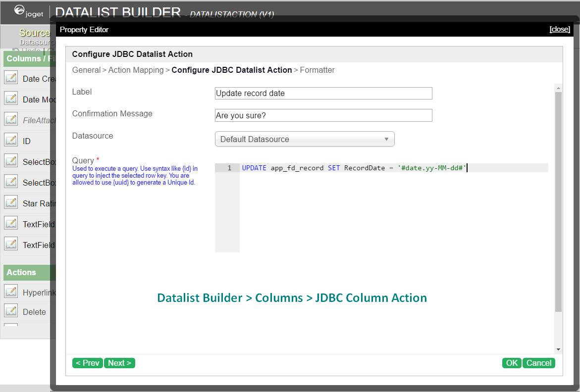580x392 pixels.
Task: Click into the Confirmation Message field
Action: (x=323, y=115)
